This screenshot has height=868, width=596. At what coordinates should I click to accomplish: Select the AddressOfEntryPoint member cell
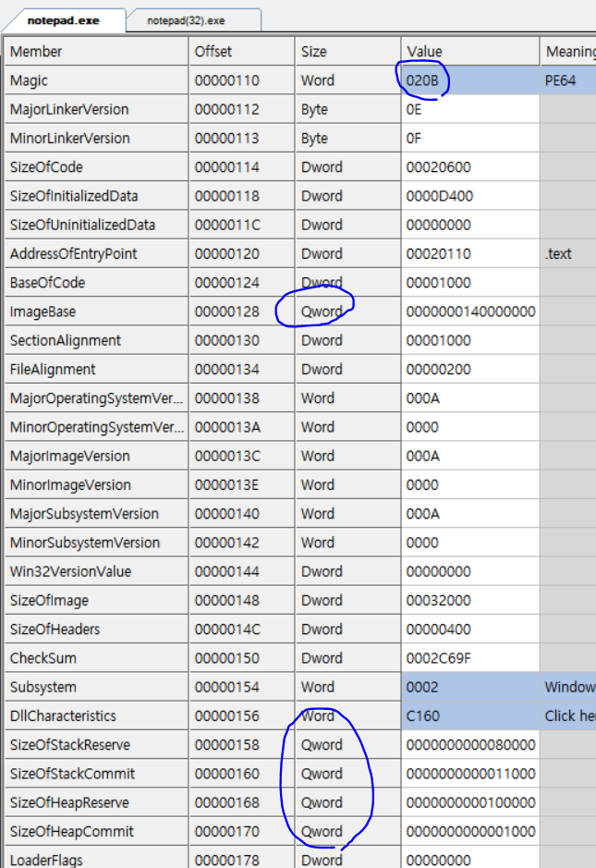(96, 253)
